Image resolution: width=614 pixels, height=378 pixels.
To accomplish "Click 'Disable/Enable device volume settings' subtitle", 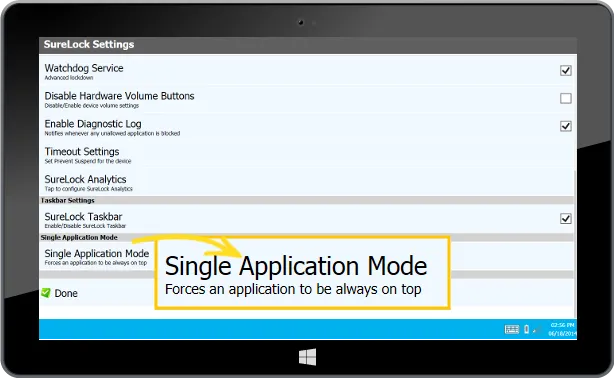I will point(92,105).
